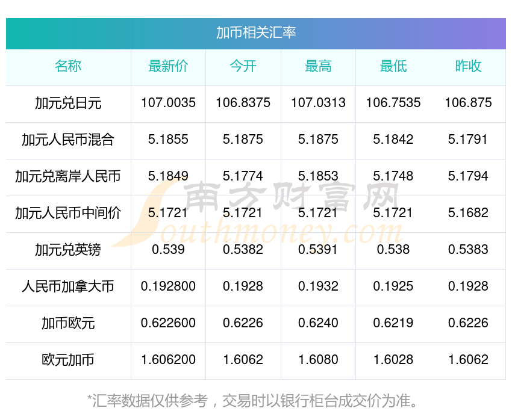Viewport: 512px width, 420px height.
Task: Click opening value 5.1774
Action: (243, 176)
